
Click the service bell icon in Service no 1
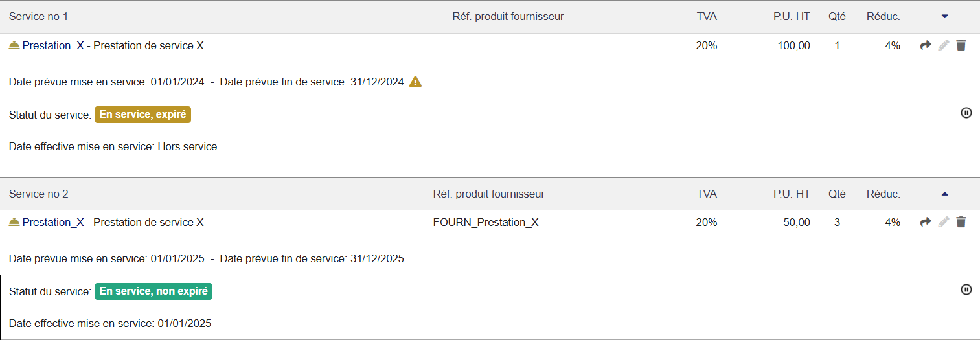14,45
